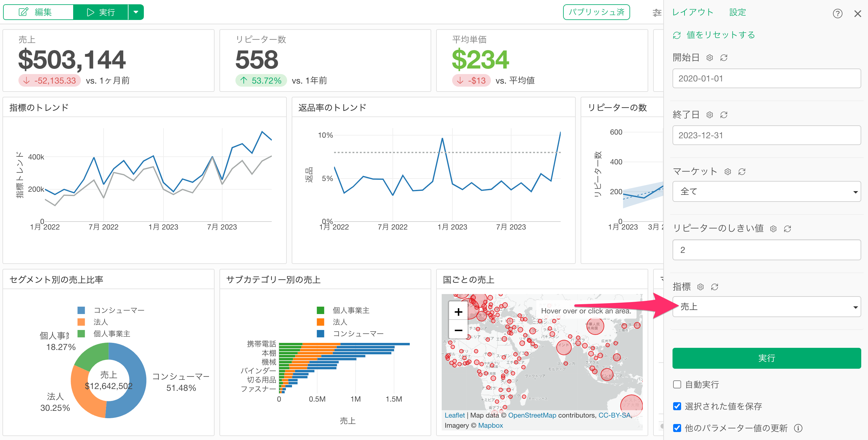Close the parameter panel
This screenshot has width=868, height=440.
(858, 14)
